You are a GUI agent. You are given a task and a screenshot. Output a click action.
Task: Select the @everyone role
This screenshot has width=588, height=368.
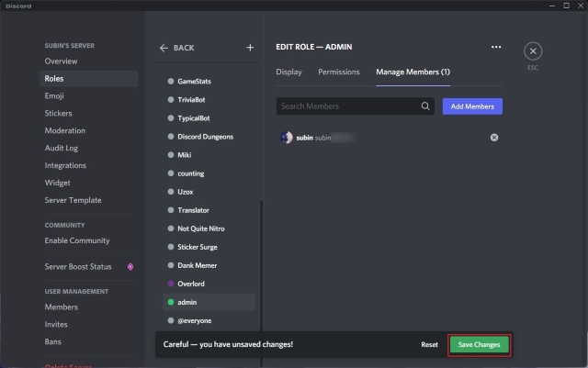pyautogui.click(x=209, y=321)
